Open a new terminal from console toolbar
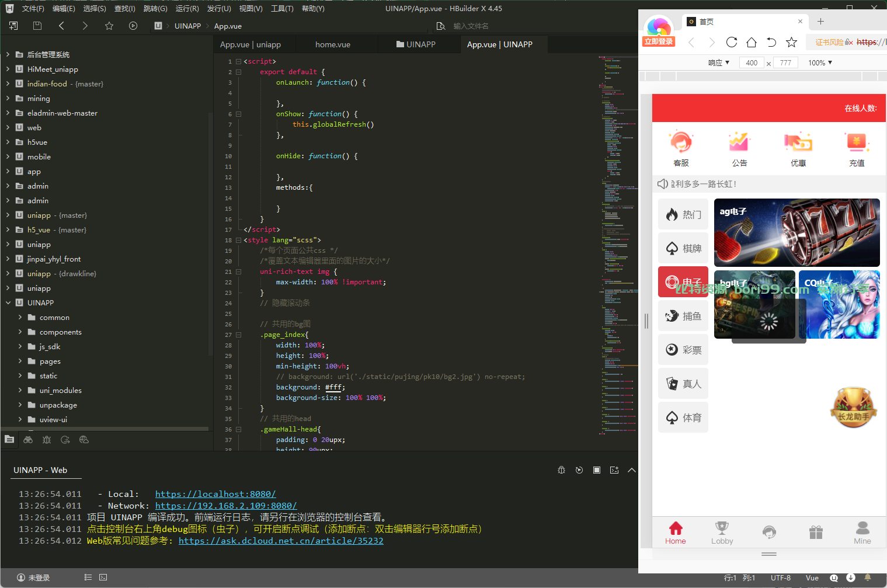 pos(614,470)
